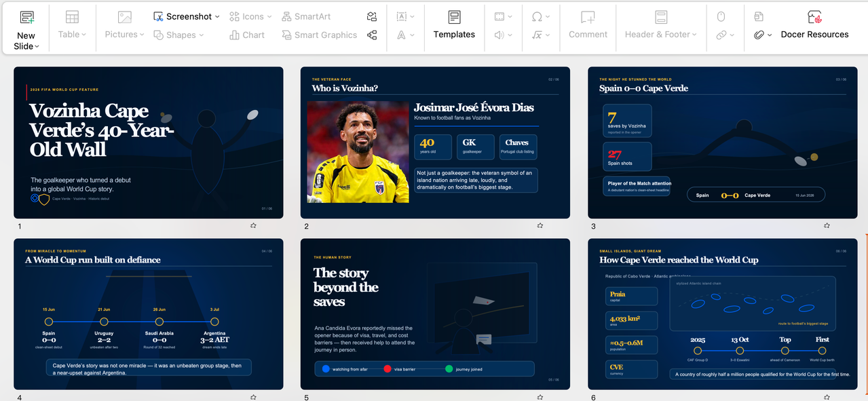This screenshot has width=868, height=401.
Task: Click the Docer Resources icon
Action: 814,17
